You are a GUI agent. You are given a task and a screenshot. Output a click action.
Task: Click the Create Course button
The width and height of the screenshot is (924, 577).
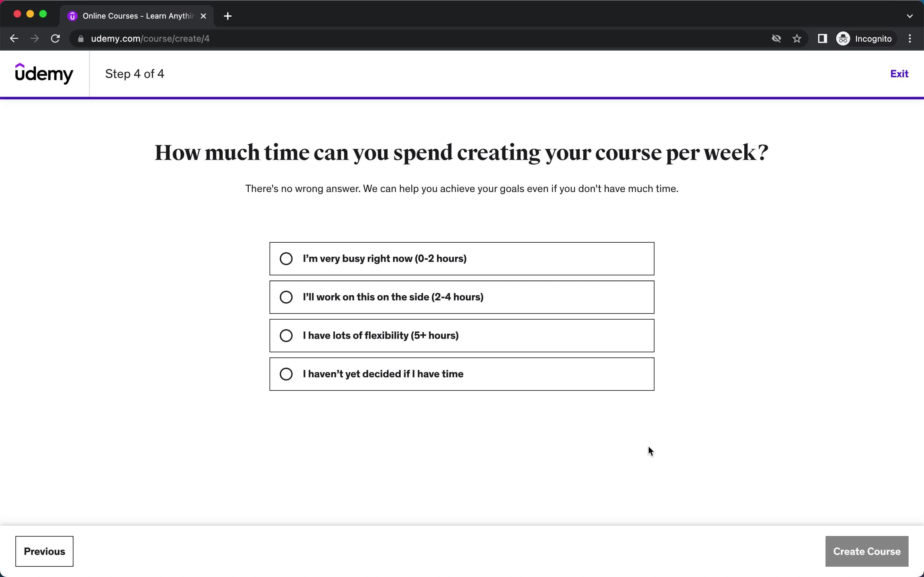pyautogui.click(x=867, y=551)
